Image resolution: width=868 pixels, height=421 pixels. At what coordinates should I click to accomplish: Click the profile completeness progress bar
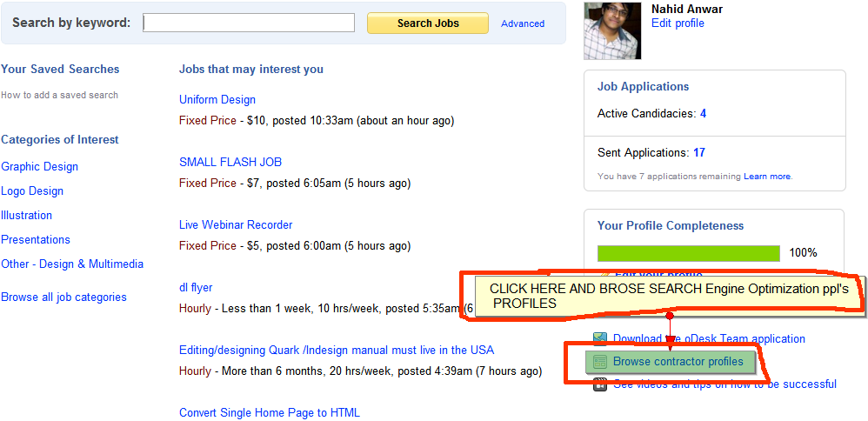tap(689, 253)
